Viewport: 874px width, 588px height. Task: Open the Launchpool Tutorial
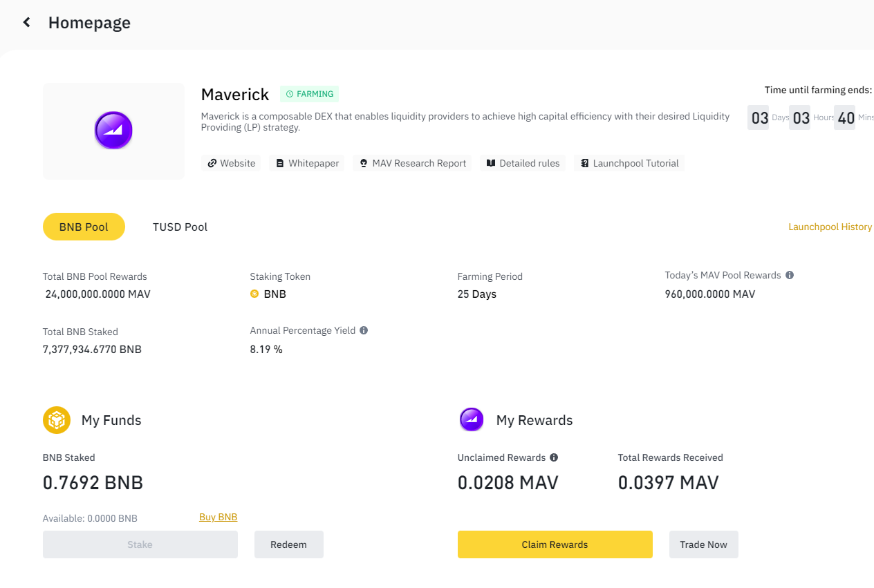click(629, 164)
